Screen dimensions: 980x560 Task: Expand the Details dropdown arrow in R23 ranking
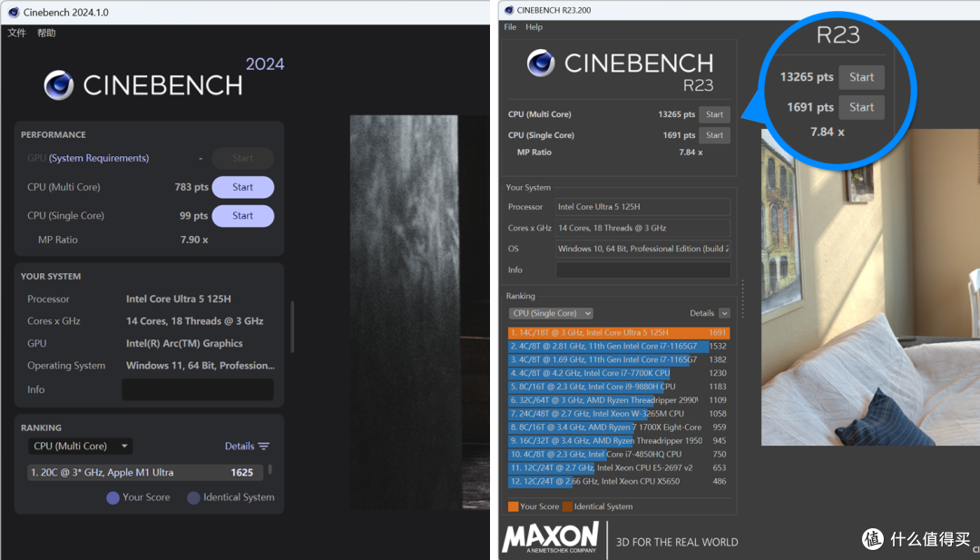tap(724, 313)
